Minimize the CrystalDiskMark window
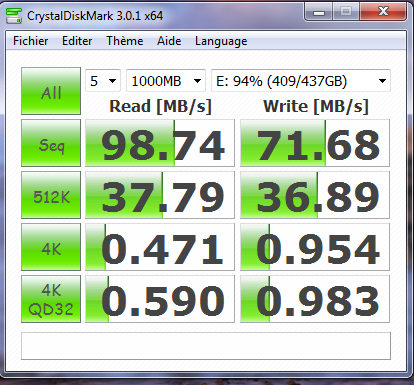Image resolution: width=414 pixels, height=385 pixels. point(319,12)
